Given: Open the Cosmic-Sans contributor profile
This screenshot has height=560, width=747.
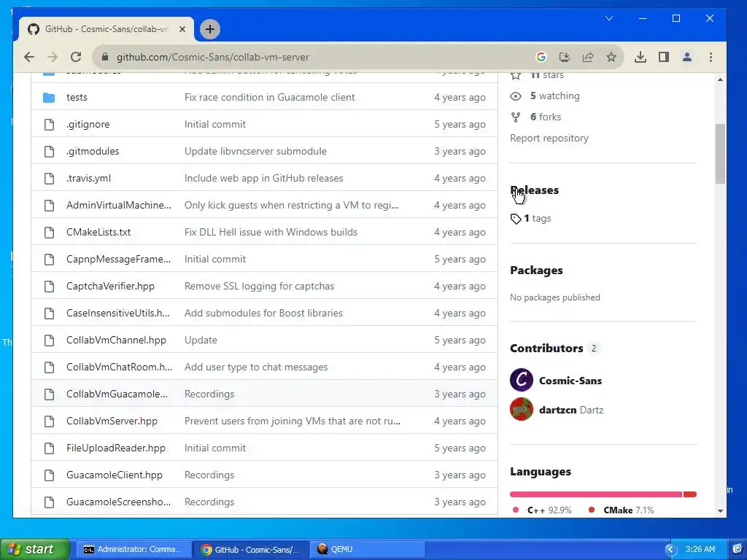Looking at the screenshot, I should (x=570, y=381).
